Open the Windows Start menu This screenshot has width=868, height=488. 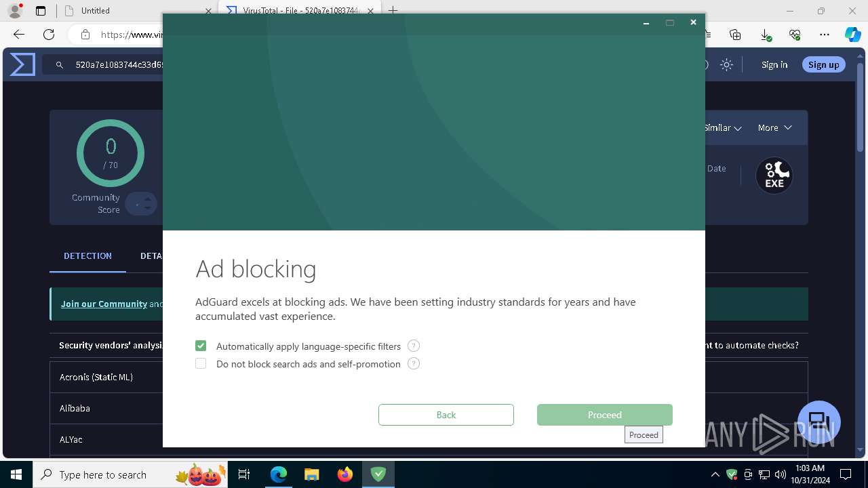coord(16,474)
